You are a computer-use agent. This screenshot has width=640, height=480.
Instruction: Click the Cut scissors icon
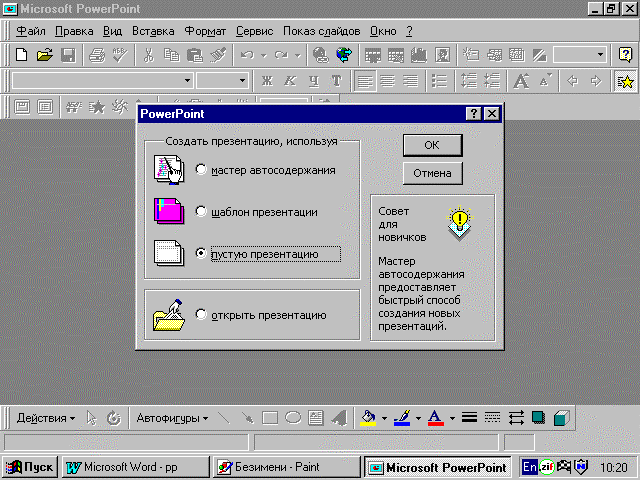point(149,55)
